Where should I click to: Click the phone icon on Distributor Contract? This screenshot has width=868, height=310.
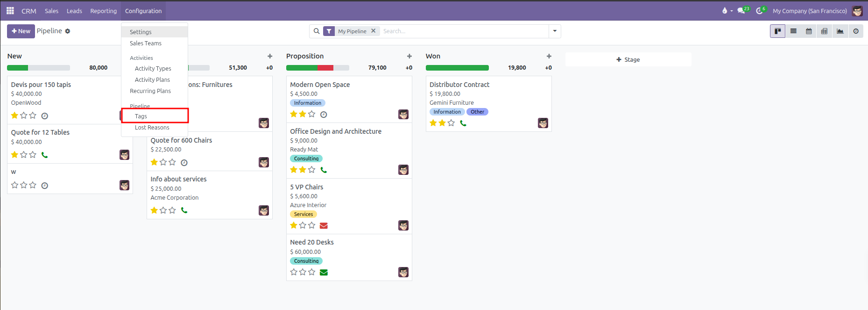tap(463, 123)
